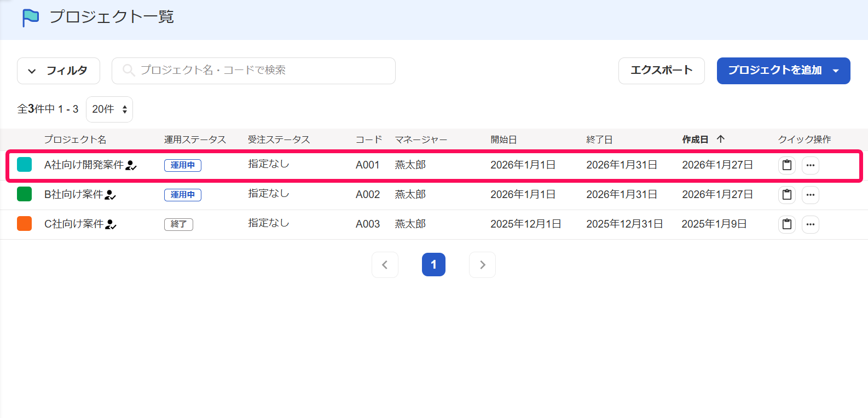Click the 終了 badge for C社向け案件
This screenshot has height=418, width=868.
178,224
